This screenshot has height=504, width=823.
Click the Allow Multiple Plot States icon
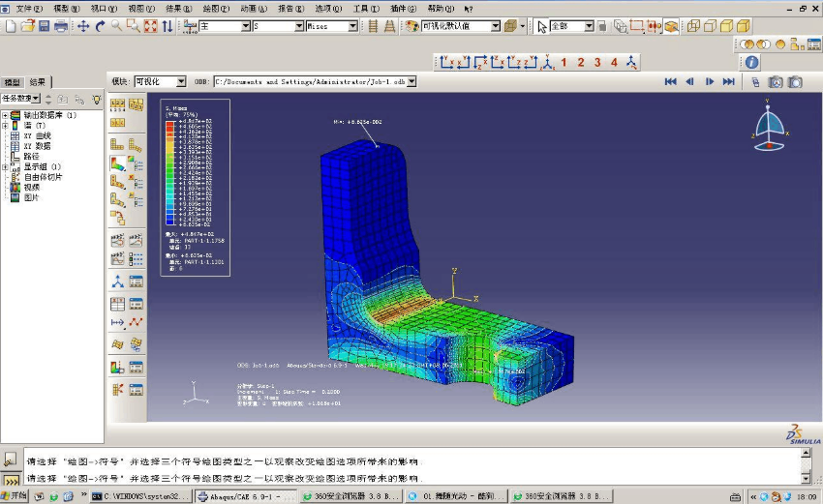tap(117, 217)
